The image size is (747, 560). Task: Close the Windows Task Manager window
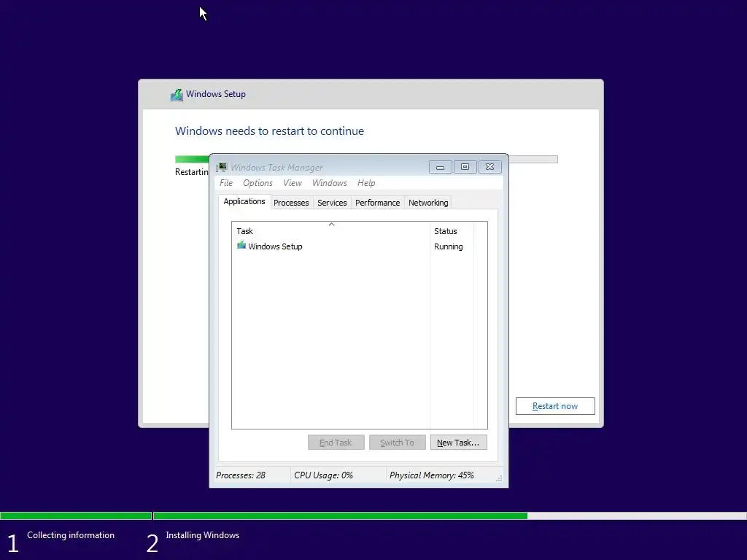click(489, 167)
